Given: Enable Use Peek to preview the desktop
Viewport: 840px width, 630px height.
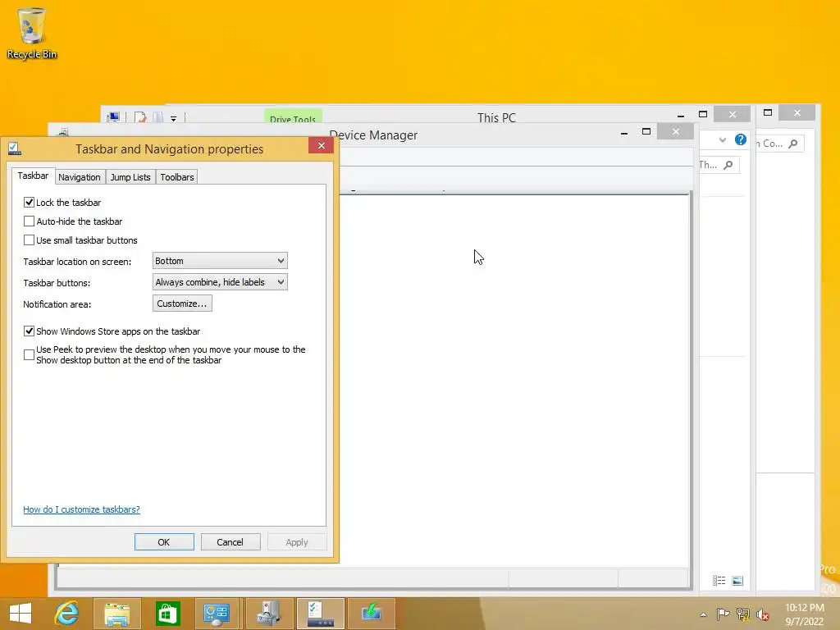Looking at the screenshot, I should 29,354.
